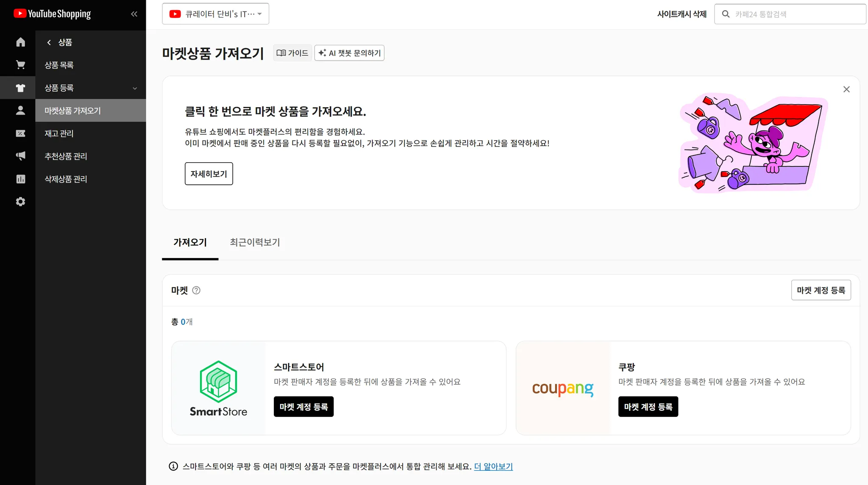Select the coupon ticket icon in sidebar
This screenshot has height=485, width=868.
point(20,133)
